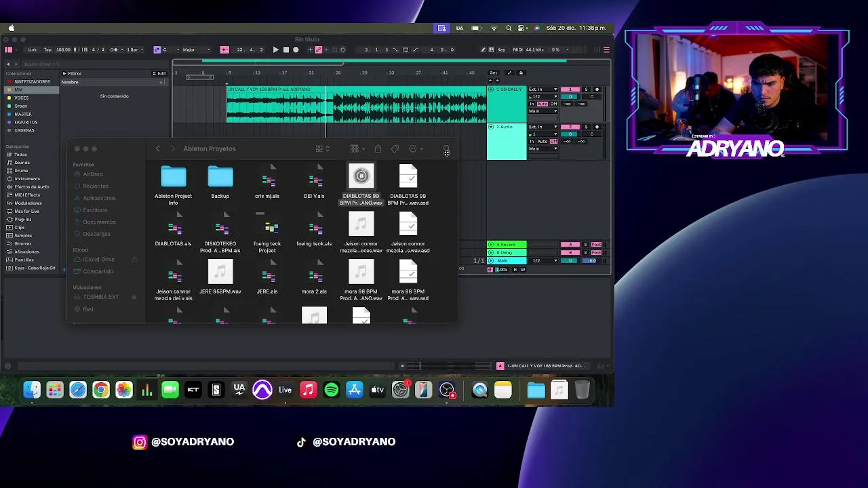The image size is (868, 488).
Task: Click the automation mode icon next to Set
Action: (x=509, y=73)
